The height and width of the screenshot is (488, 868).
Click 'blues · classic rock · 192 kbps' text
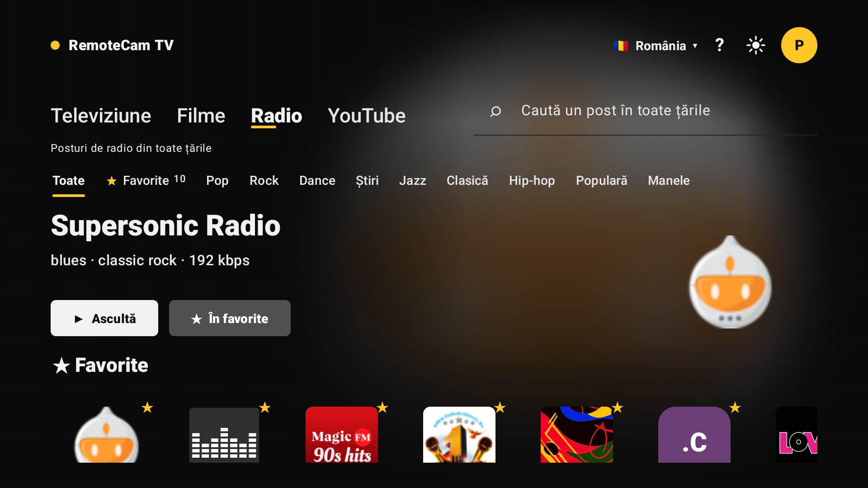tap(150, 261)
